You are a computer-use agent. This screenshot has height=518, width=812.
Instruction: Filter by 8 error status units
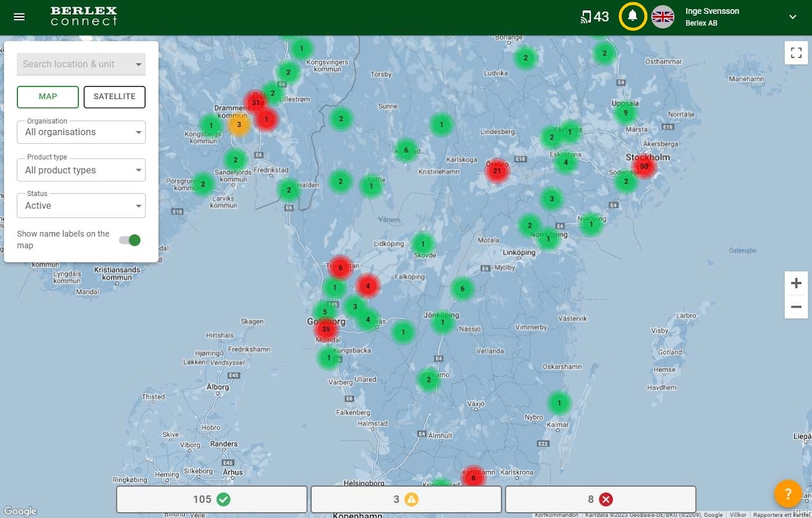pos(600,500)
